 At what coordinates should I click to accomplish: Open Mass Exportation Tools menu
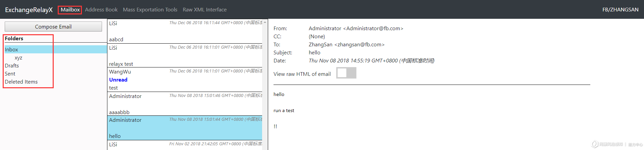coord(150,10)
